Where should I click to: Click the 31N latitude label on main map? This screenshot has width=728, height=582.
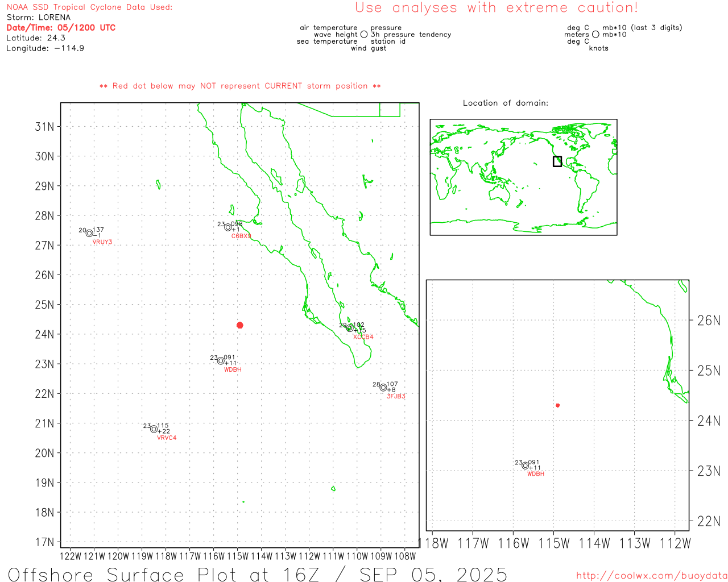coord(45,126)
